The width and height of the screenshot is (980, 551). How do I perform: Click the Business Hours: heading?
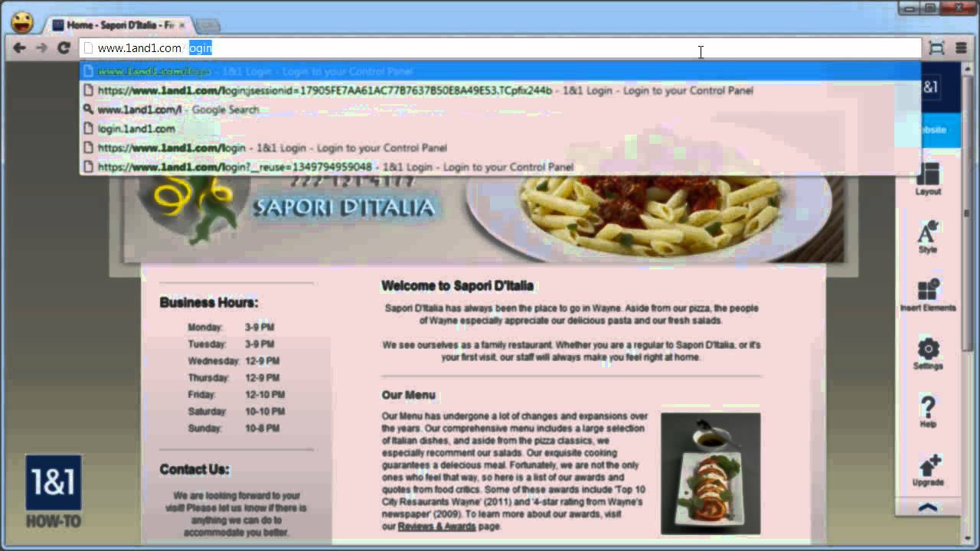pyautogui.click(x=209, y=302)
